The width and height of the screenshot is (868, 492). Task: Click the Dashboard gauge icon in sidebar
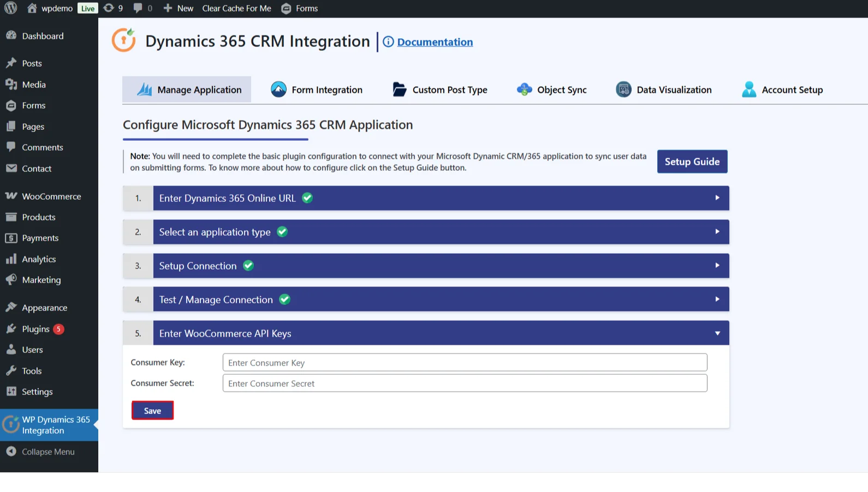point(11,35)
